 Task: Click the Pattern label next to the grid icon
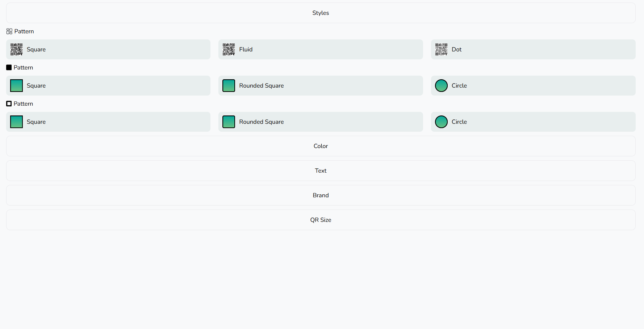point(24,31)
